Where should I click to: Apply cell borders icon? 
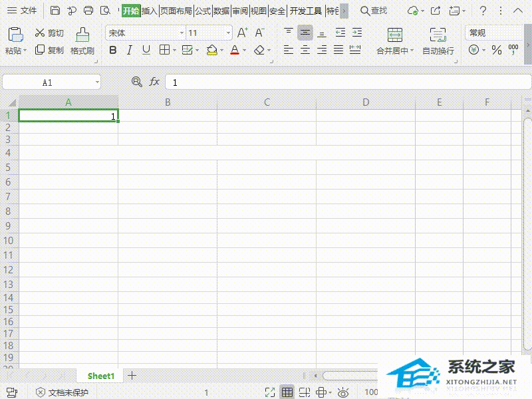tap(164, 51)
